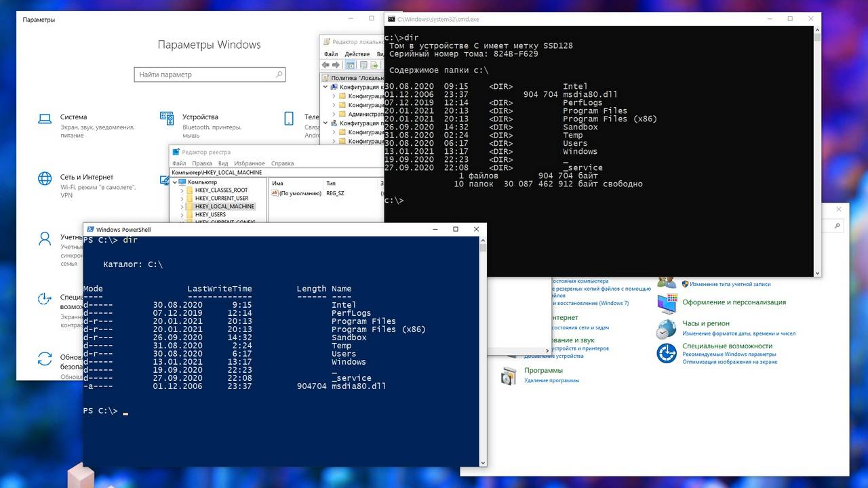
Task: Toggle console tree button in policy editor toolbar
Action: point(351,65)
